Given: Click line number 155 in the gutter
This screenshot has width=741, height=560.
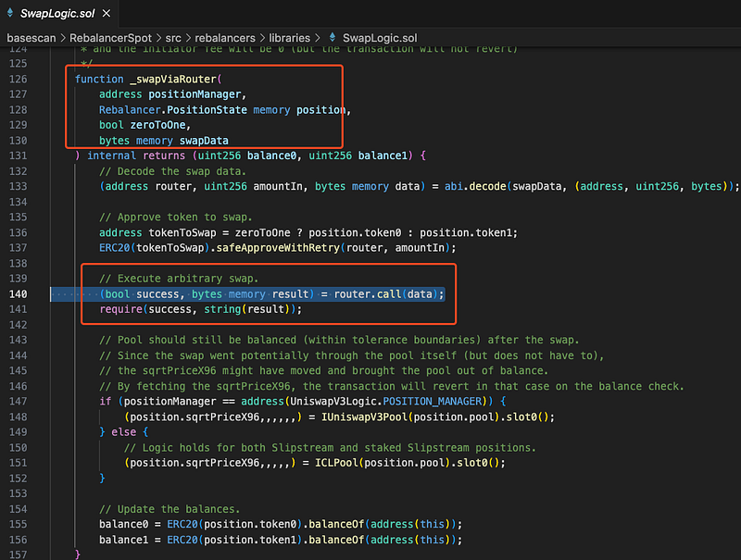Looking at the screenshot, I should (19, 524).
